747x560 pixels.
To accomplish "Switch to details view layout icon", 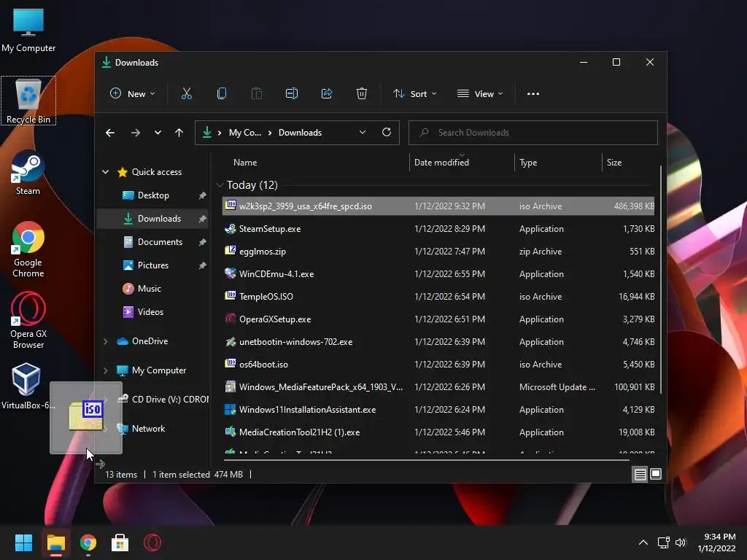I will pos(640,474).
